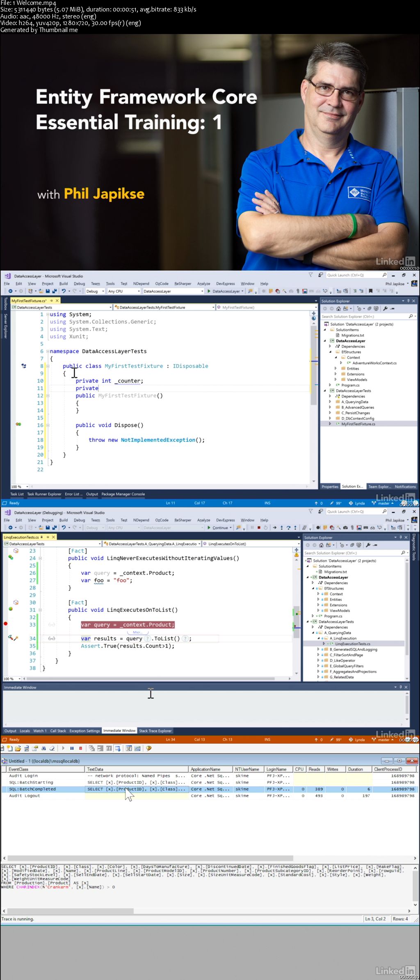
Task: Select SQL:BatchStarting row in Profiler
Action: pos(209,782)
